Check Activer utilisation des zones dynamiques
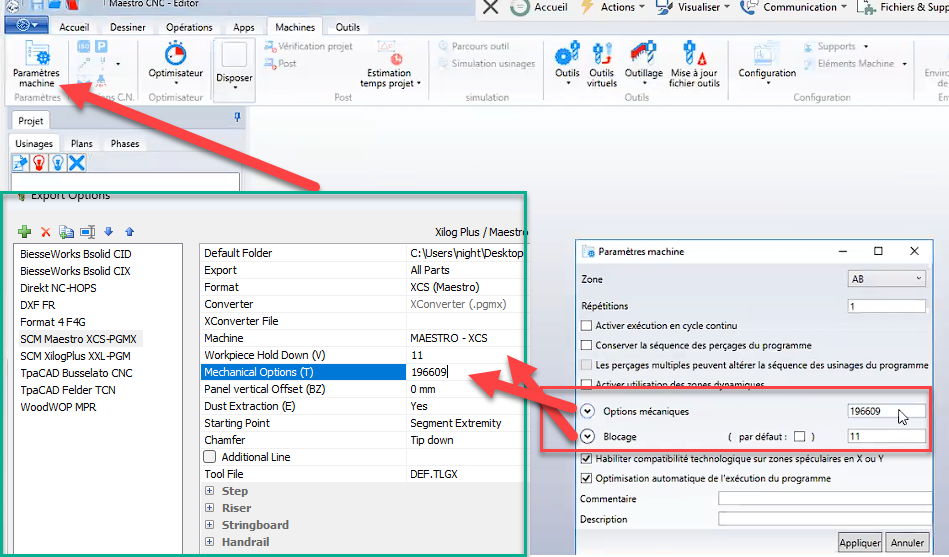This screenshot has width=949, height=557. point(586,384)
